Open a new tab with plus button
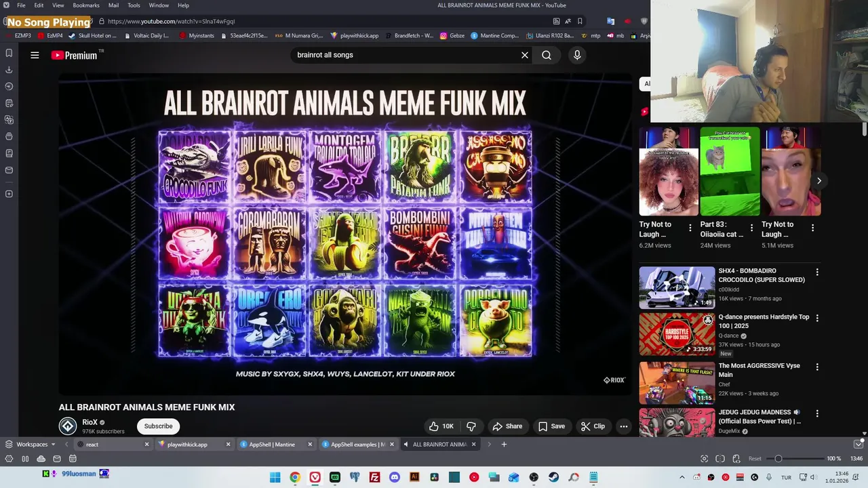Viewport: 868px width, 488px height. pyautogui.click(x=504, y=445)
